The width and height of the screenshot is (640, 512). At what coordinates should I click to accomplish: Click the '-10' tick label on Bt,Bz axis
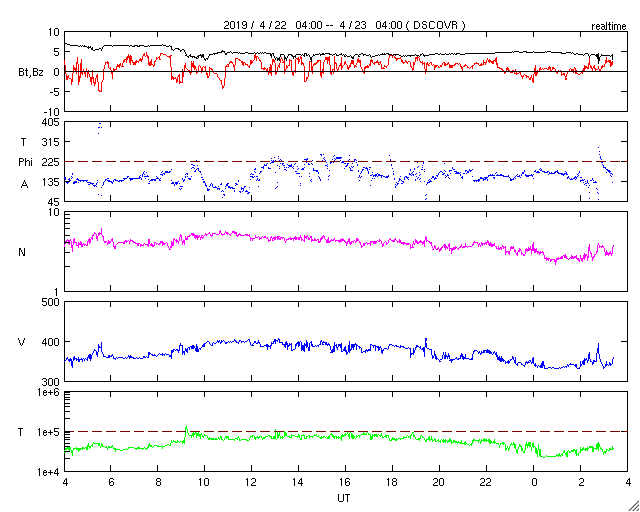pos(51,112)
